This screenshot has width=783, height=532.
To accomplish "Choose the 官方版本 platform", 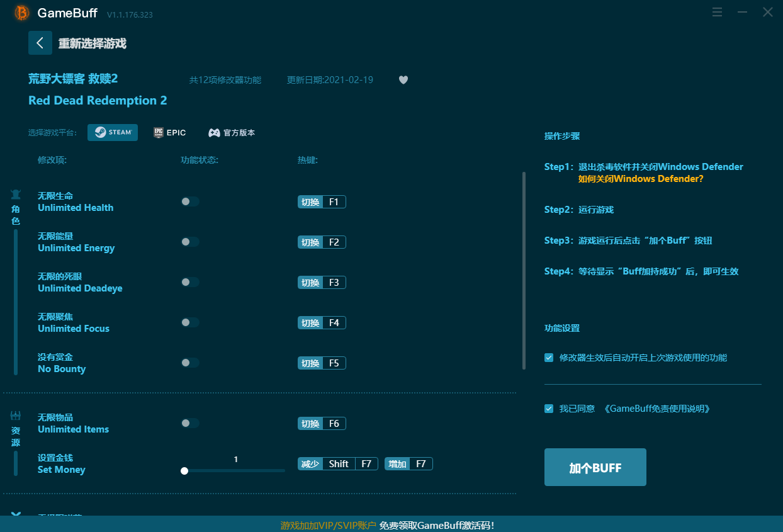I will (x=232, y=133).
